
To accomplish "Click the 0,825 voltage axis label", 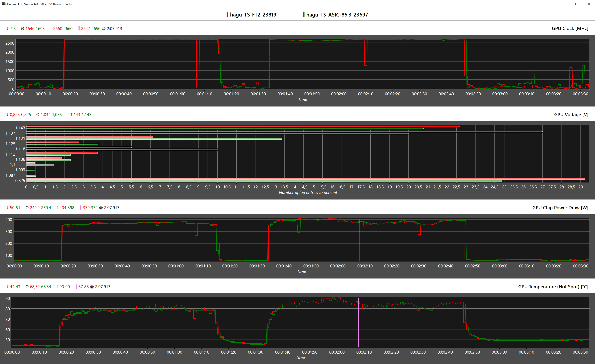I will click(20, 180).
